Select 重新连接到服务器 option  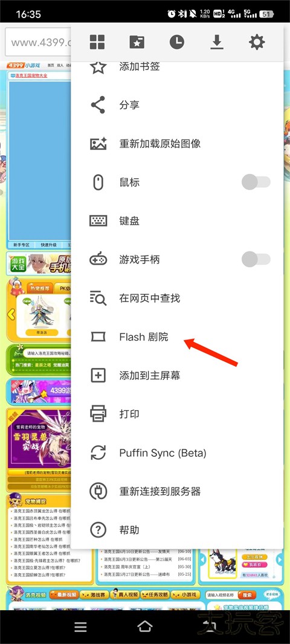177,491
